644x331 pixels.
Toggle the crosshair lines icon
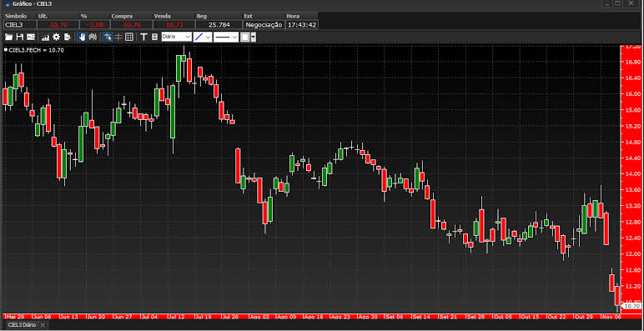(x=118, y=37)
